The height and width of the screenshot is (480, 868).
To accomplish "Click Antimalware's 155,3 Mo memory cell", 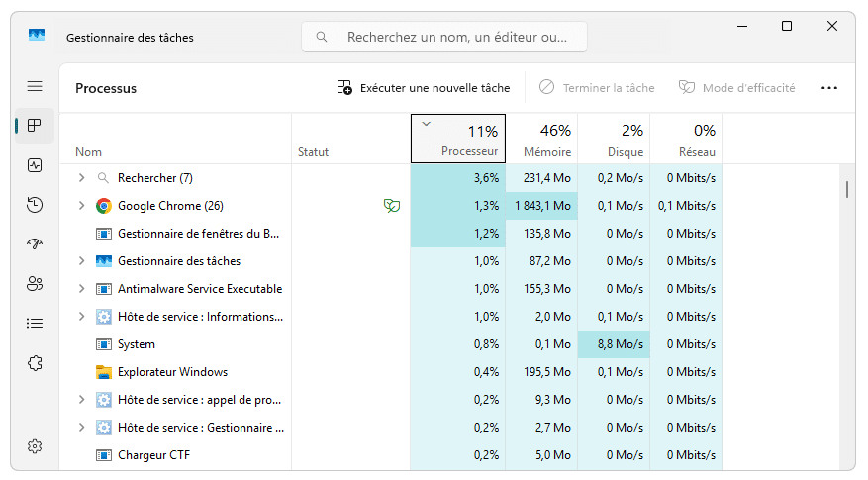I will [541, 288].
